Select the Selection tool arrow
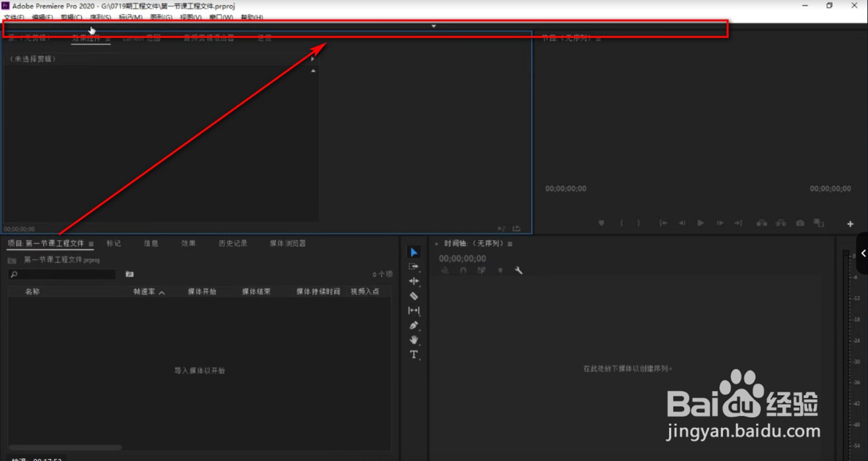 (414, 252)
